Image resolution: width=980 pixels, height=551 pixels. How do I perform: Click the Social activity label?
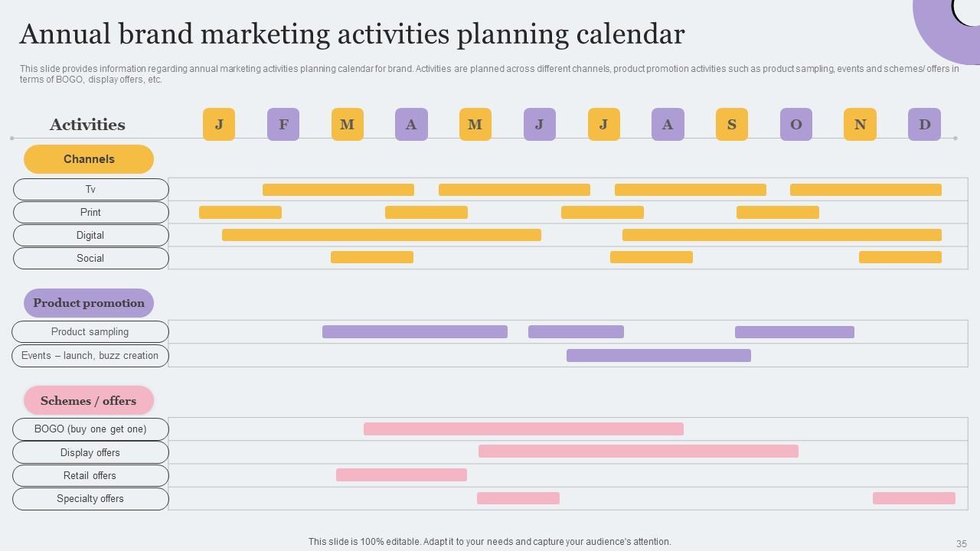(90, 258)
